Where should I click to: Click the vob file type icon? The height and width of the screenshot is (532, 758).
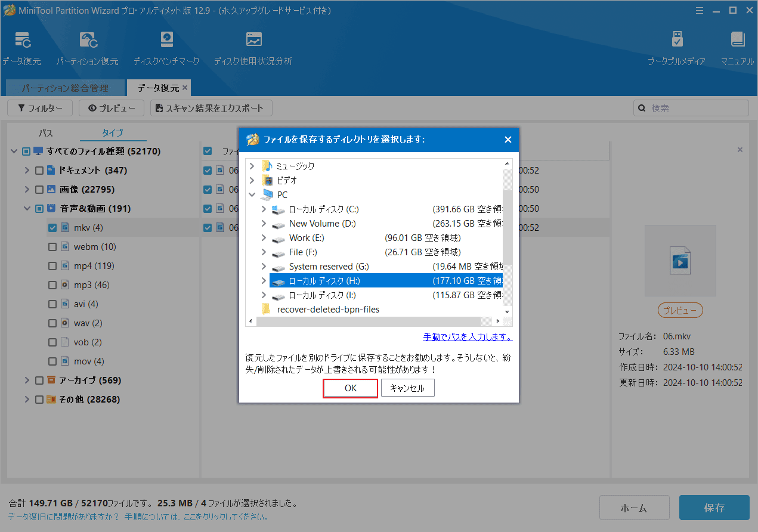tap(66, 342)
